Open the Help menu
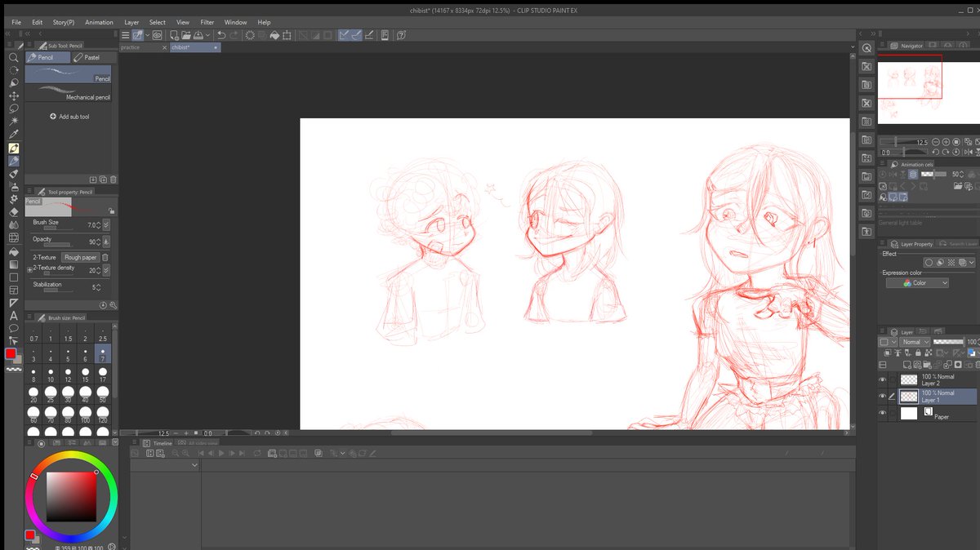Viewport: 980px width, 550px height. (x=264, y=22)
